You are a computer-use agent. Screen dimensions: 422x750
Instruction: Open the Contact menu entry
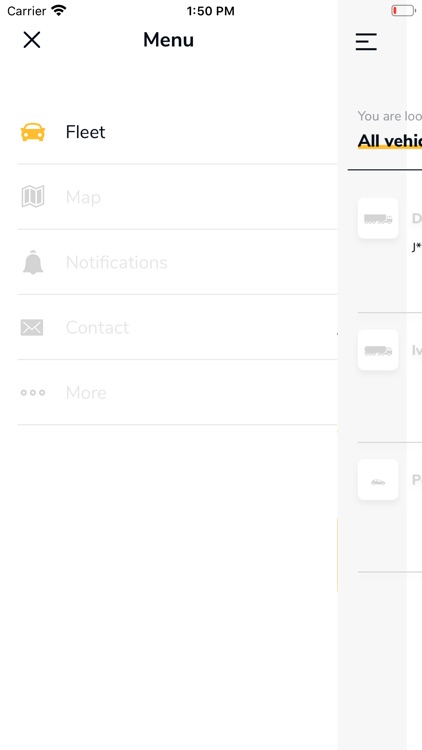coord(178,327)
